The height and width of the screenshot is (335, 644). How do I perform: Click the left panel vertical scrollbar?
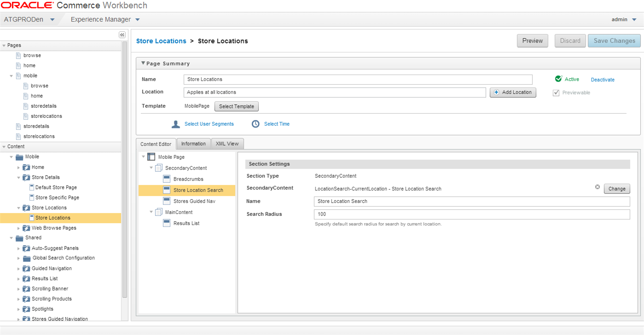pyautogui.click(x=124, y=169)
